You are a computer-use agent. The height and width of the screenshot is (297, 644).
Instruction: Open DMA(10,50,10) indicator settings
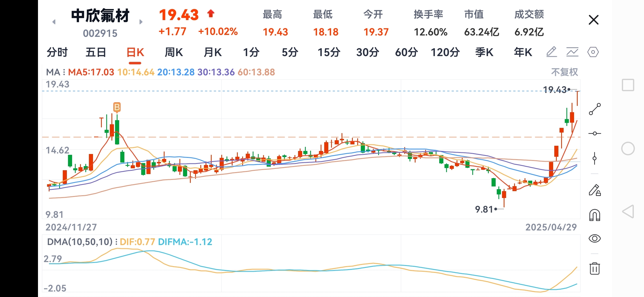(x=82, y=242)
